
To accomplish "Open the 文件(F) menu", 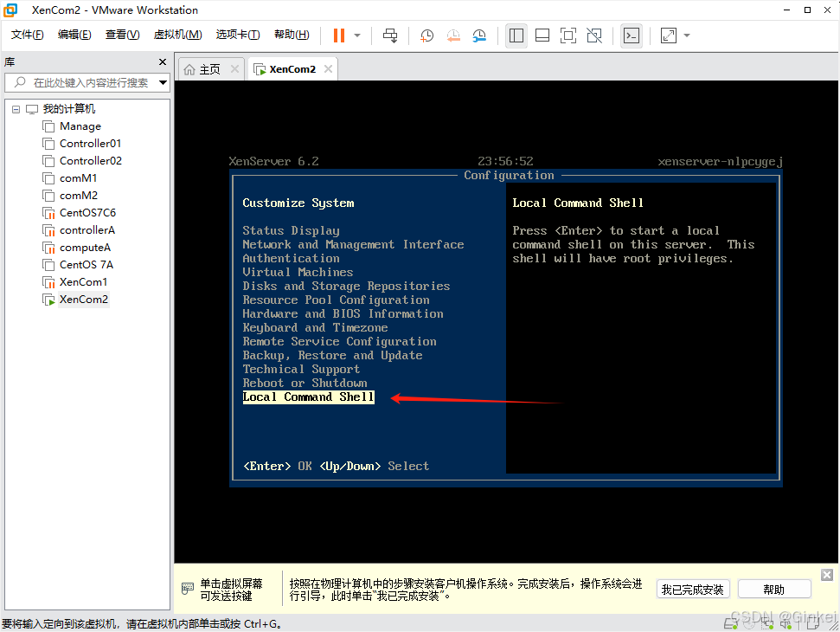I will point(27,35).
